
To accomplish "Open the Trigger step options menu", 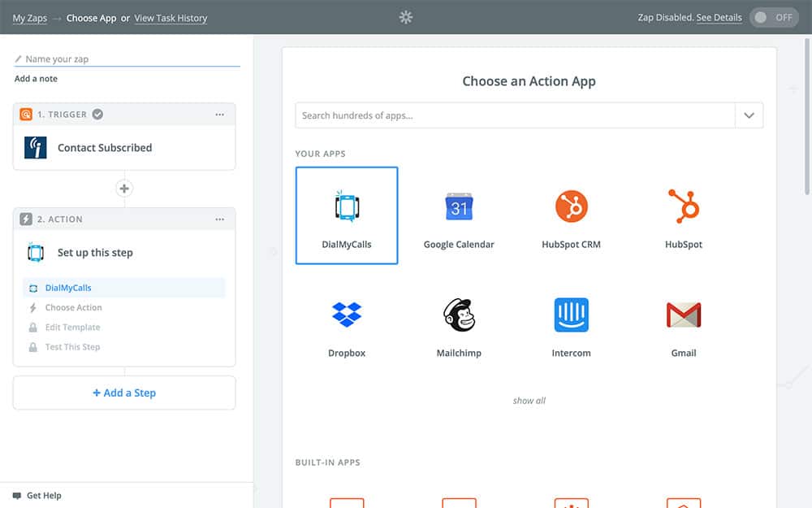I will [220, 115].
